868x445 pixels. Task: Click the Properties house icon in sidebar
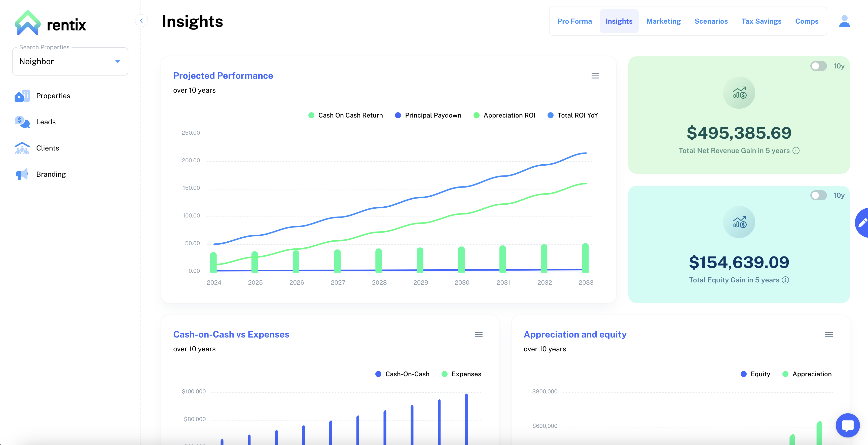point(22,96)
